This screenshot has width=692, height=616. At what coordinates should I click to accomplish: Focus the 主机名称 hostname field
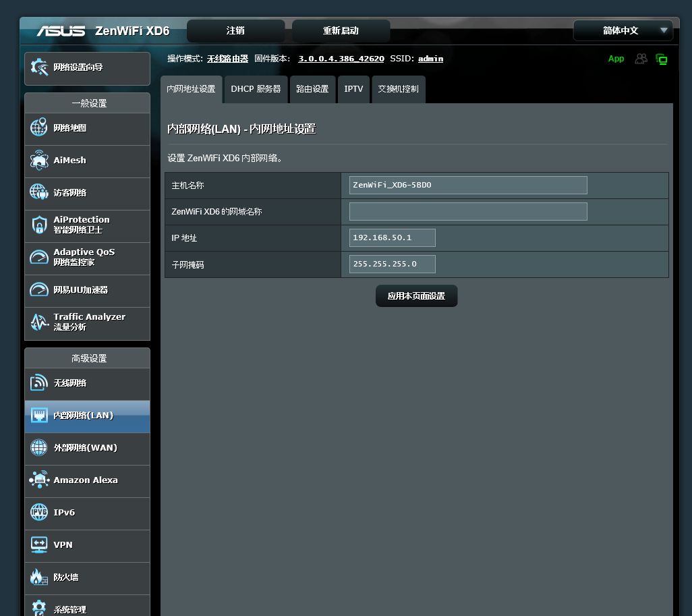click(468, 185)
